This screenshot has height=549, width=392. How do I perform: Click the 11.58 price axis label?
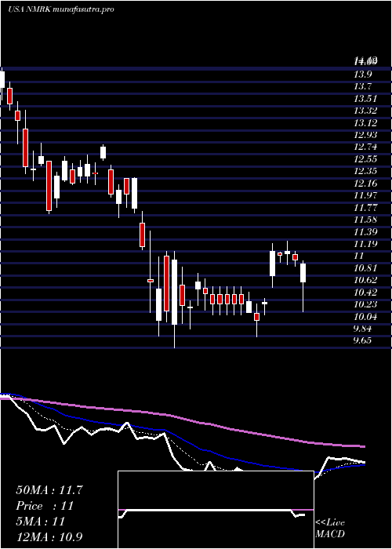[x=365, y=220]
